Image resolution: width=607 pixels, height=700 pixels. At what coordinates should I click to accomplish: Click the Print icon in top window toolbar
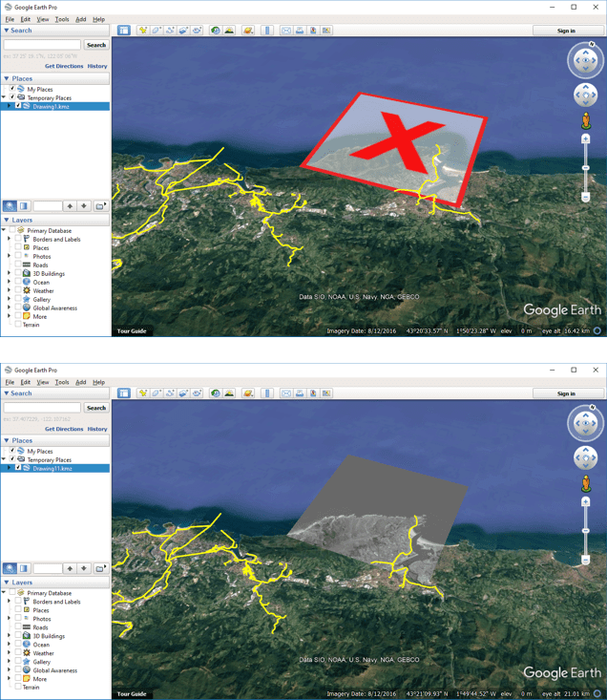pos(300,31)
